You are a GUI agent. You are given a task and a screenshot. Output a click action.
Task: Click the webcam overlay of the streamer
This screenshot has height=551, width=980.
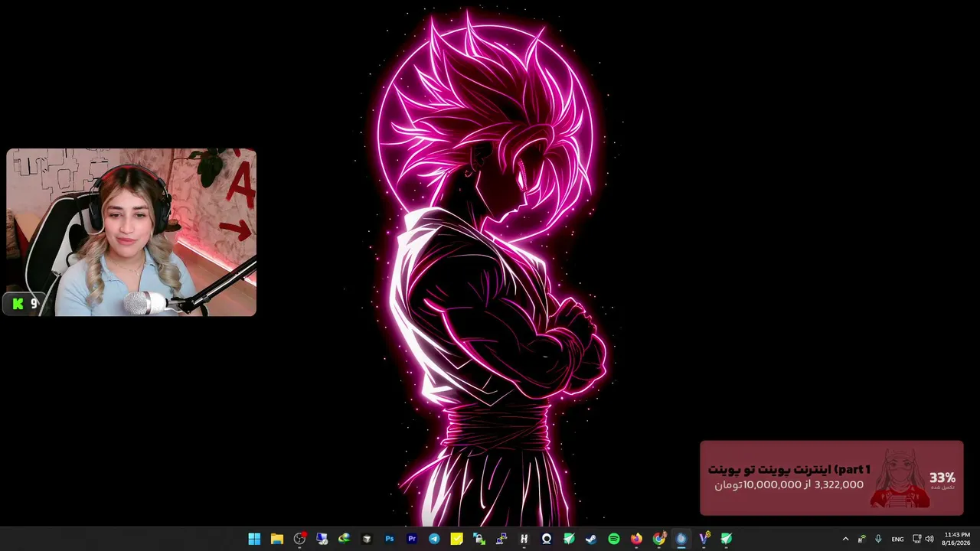(132, 233)
